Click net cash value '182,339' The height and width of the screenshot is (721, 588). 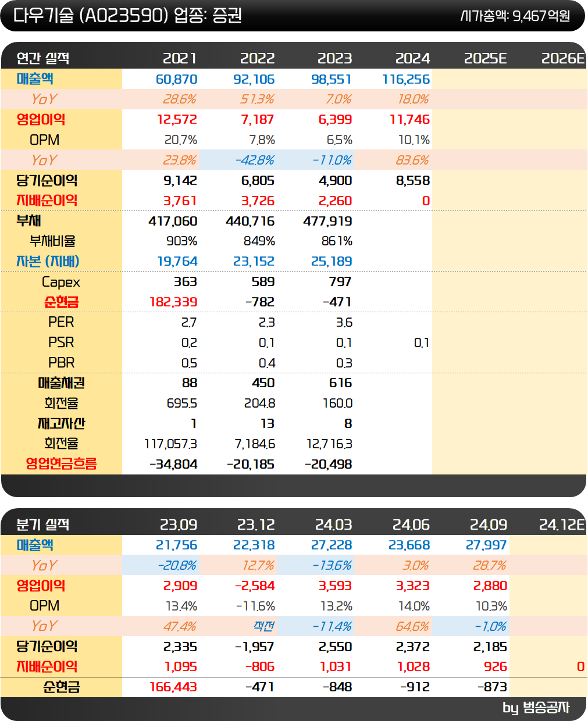pyautogui.click(x=173, y=302)
